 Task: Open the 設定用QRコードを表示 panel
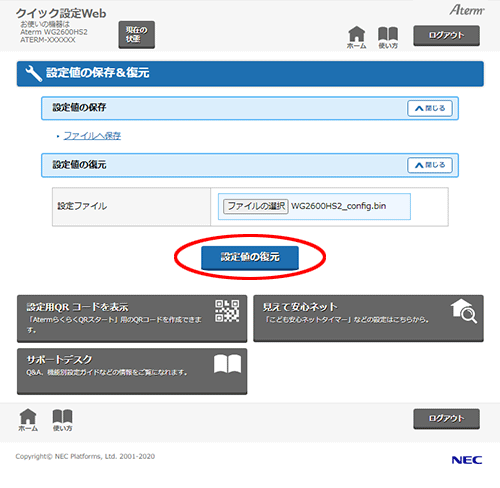click(132, 318)
